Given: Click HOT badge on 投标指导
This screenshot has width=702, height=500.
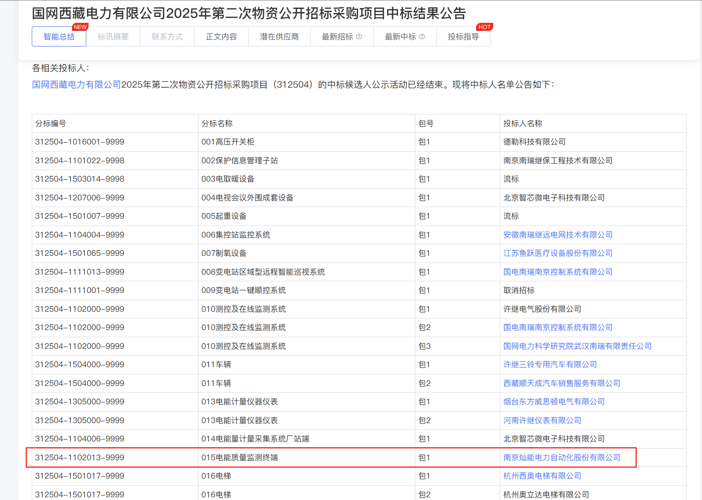Looking at the screenshot, I should coord(484,27).
